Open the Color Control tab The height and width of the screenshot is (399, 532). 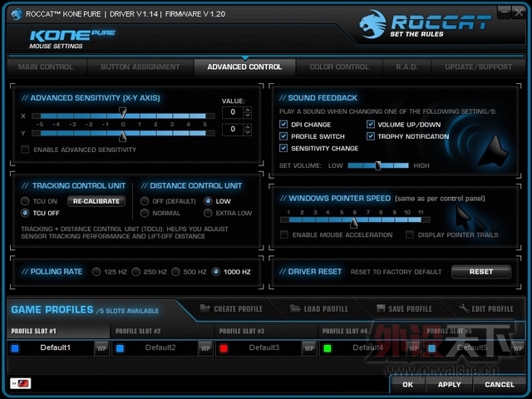[x=339, y=66]
